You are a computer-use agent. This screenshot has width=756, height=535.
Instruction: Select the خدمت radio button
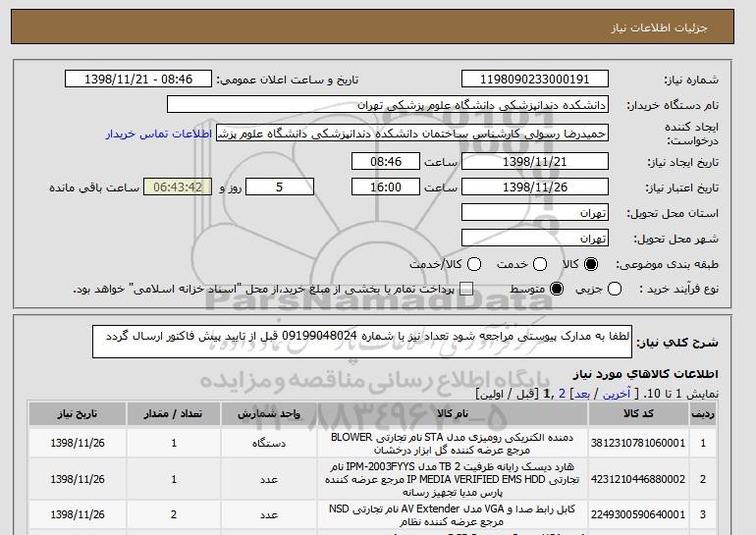540,264
